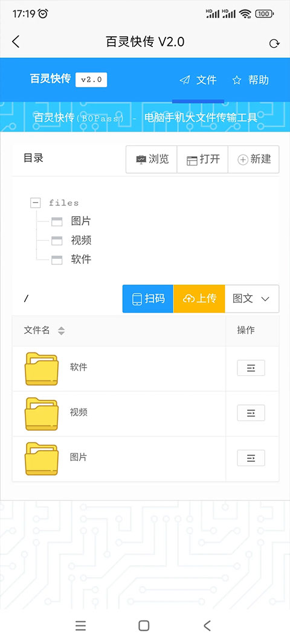Switch to the 文件 tab
The width and height of the screenshot is (290, 644).
(198, 80)
